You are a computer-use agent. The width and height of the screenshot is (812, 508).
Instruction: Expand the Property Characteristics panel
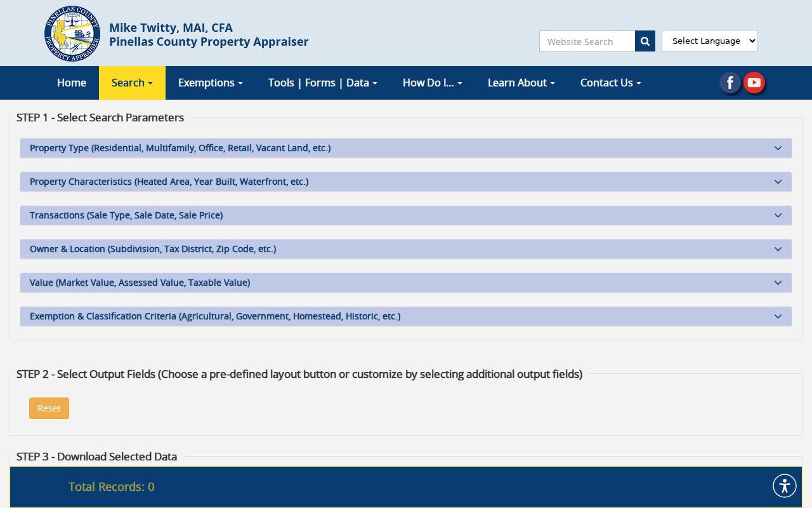406,182
